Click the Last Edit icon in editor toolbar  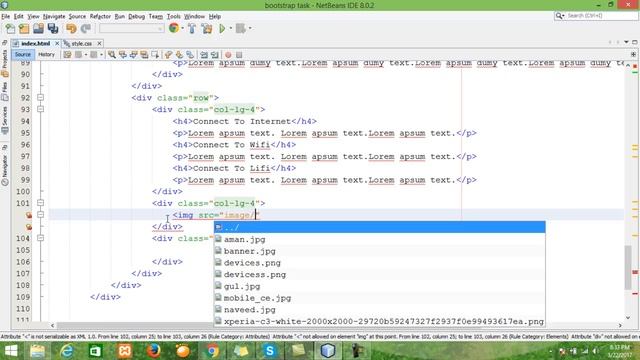[67, 55]
